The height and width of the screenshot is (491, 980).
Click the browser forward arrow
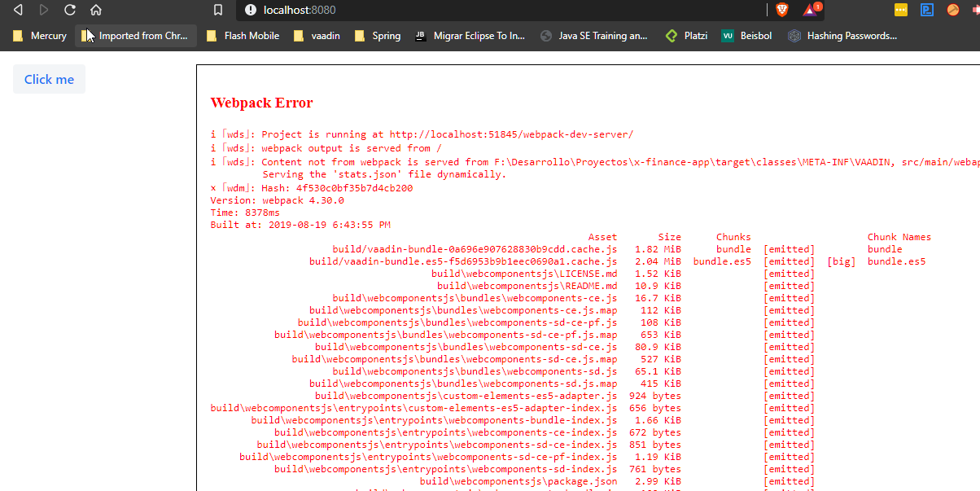tap(44, 10)
